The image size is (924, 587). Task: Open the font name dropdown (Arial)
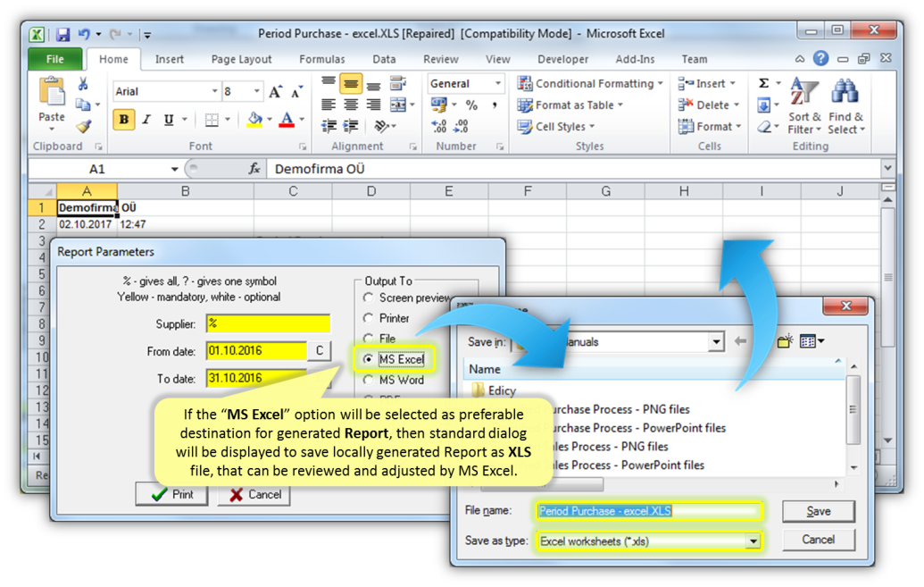214,91
